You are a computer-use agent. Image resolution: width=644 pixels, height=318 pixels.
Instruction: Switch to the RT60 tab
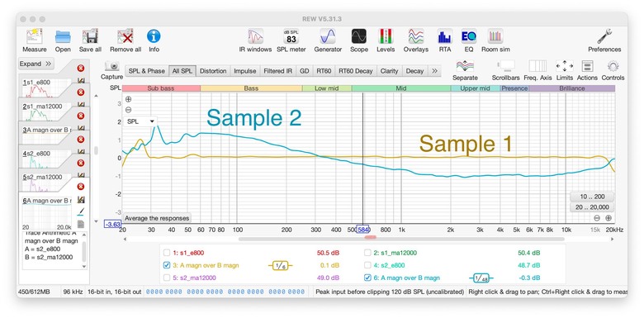click(324, 71)
